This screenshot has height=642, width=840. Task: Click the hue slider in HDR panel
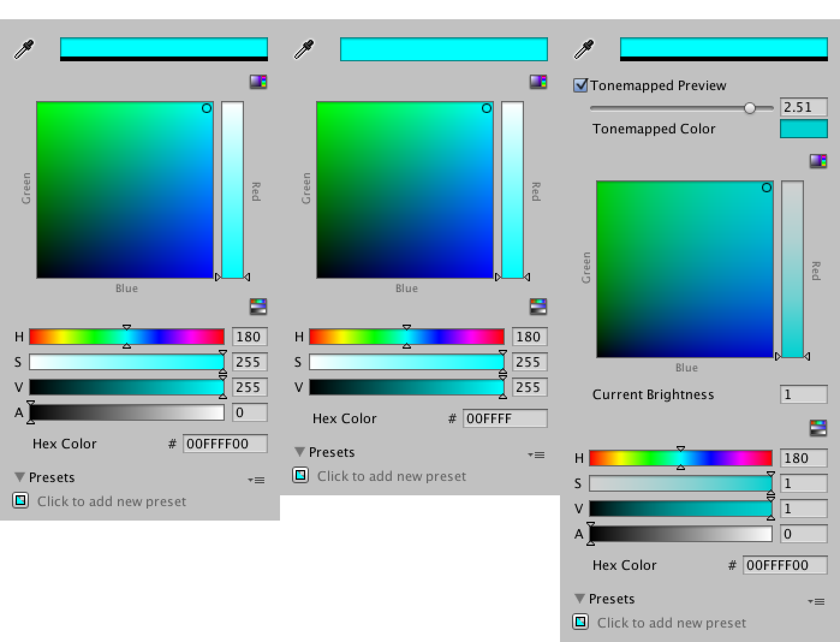coord(681,458)
